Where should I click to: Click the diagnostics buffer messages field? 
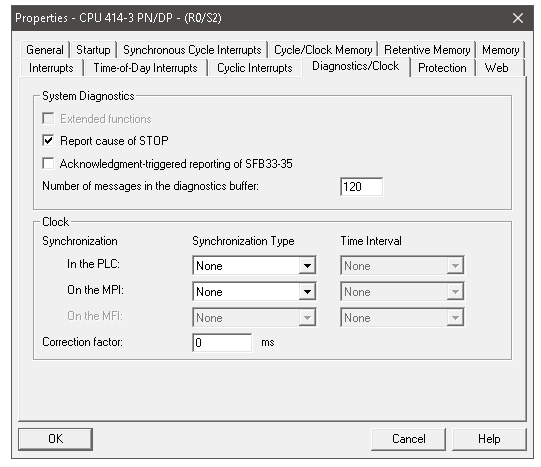click(x=361, y=187)
